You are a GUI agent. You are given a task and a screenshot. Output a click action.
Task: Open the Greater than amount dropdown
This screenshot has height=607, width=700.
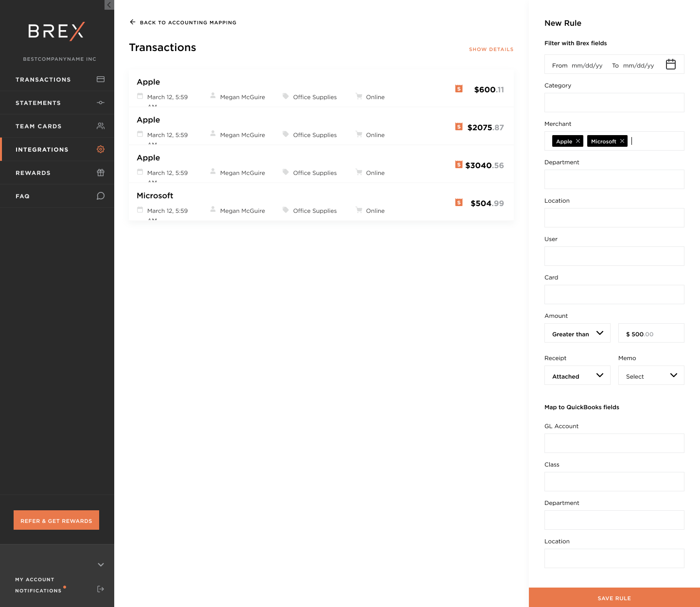coord(577,333)
